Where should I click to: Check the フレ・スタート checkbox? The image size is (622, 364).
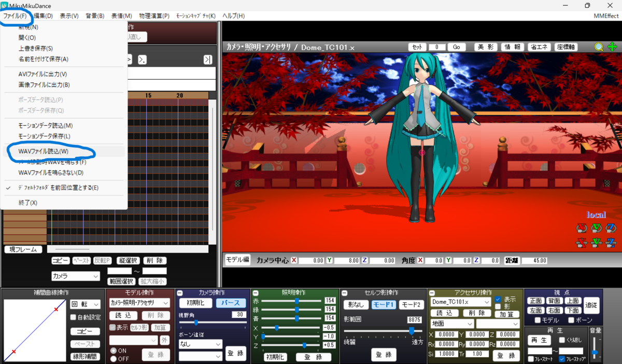coord(531,359)
